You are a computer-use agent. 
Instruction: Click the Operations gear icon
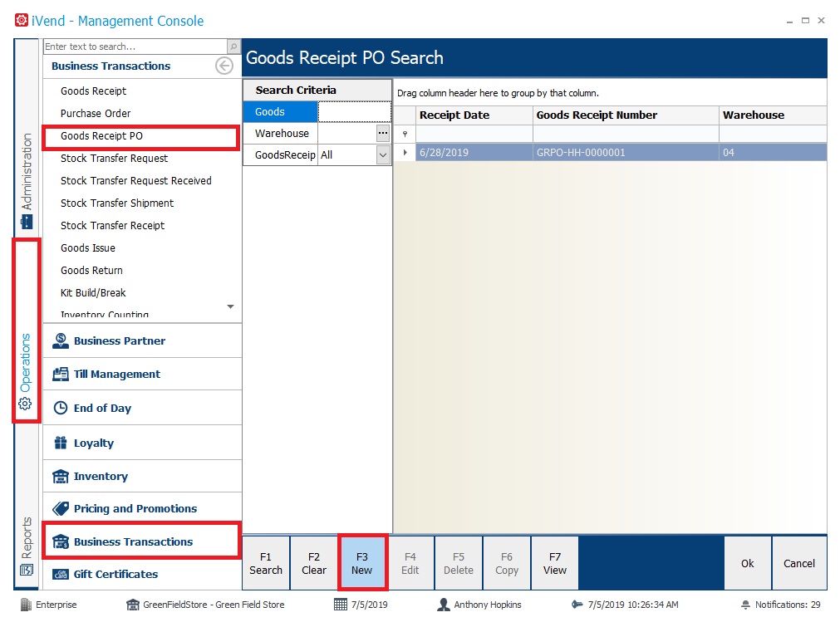25,404
